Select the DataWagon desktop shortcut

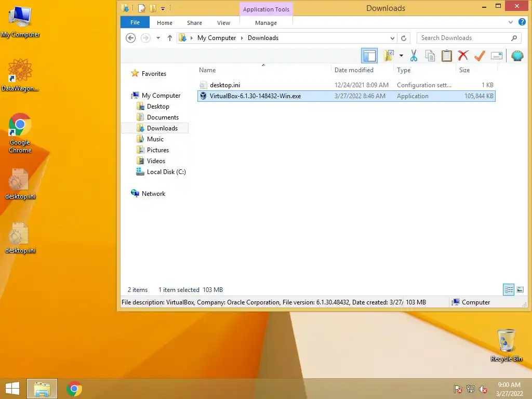coord(20,75)
